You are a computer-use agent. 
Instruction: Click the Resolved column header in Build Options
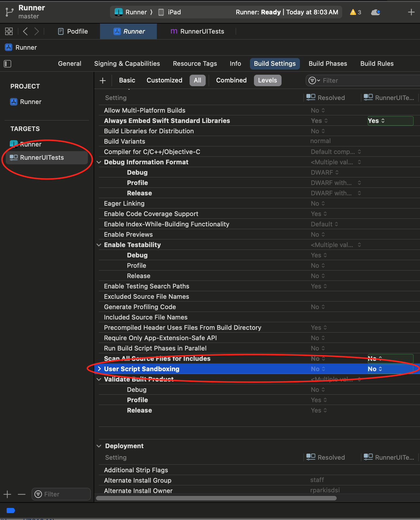(x=326, y=98)
